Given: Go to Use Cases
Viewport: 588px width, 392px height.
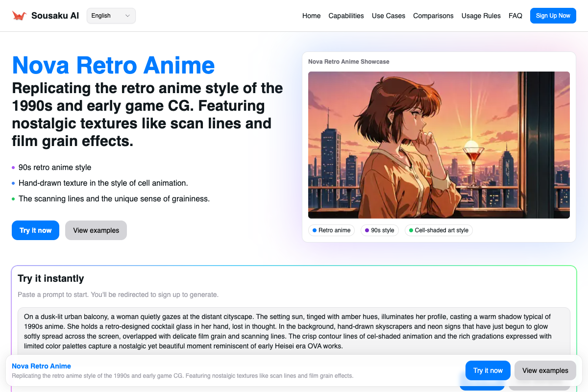Looking at the screenshot, I should click(388, 16).
